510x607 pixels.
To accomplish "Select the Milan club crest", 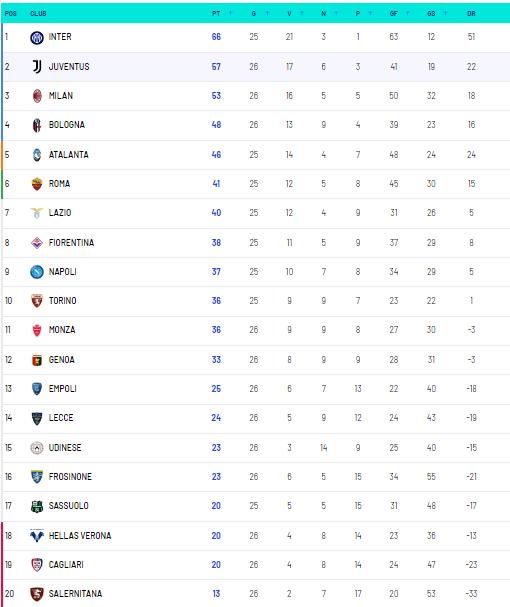I will [37, 96].
